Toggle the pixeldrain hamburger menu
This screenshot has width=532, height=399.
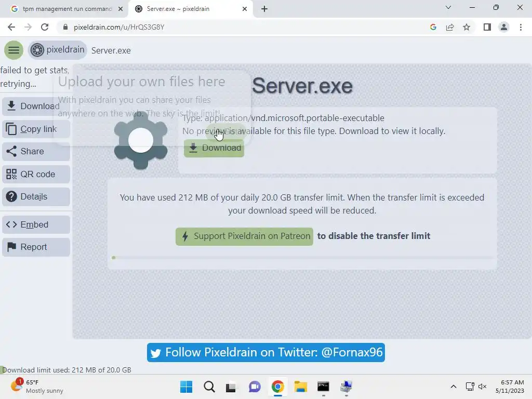click(14, 50)
